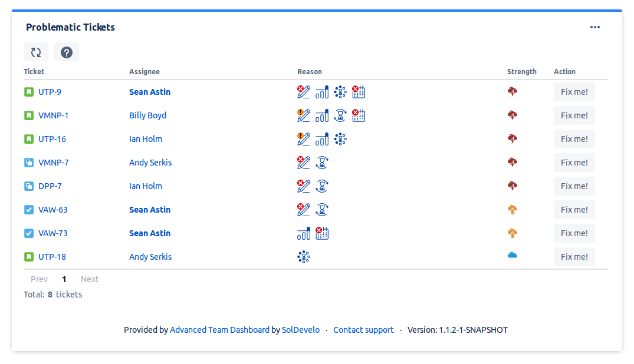Click the red storm strength icon for DPP-7
The height and width of the screenshot is (364, 634).
(x=513, y=186)
